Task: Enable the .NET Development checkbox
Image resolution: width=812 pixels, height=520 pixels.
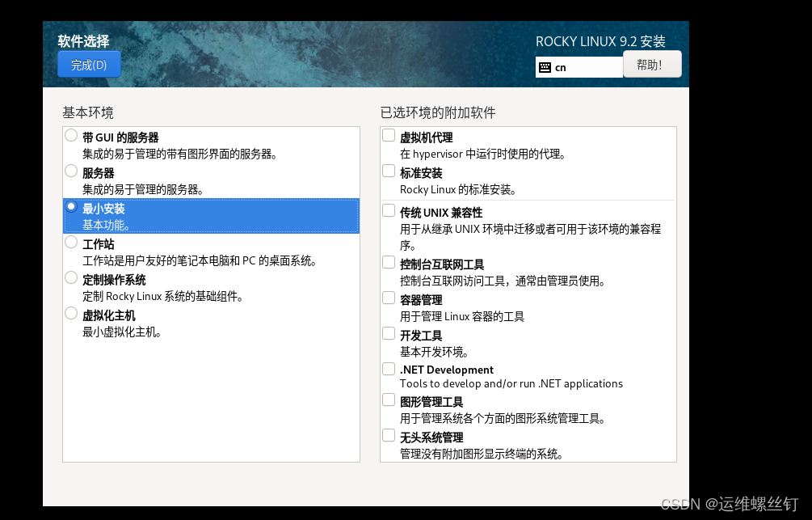Action: click(389, 369)
